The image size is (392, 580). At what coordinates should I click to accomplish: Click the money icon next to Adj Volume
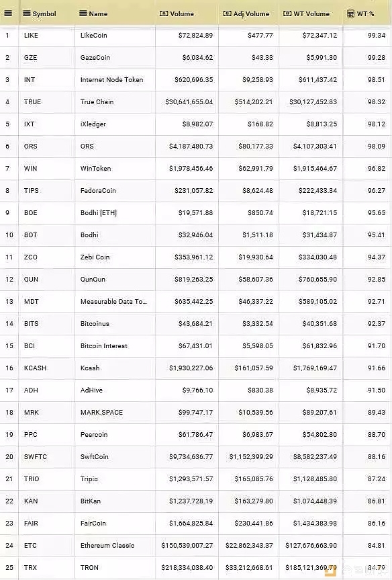[x=228, y=13]
